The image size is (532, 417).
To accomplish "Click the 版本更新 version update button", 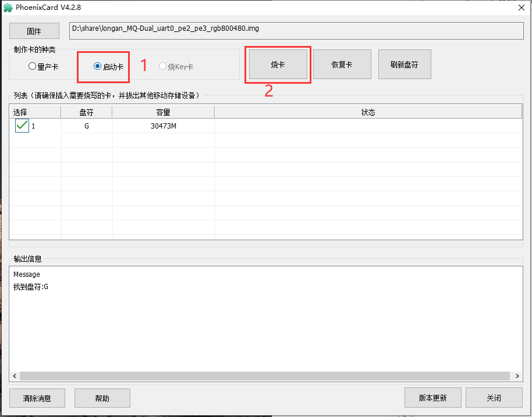I will tap(432, 398).
